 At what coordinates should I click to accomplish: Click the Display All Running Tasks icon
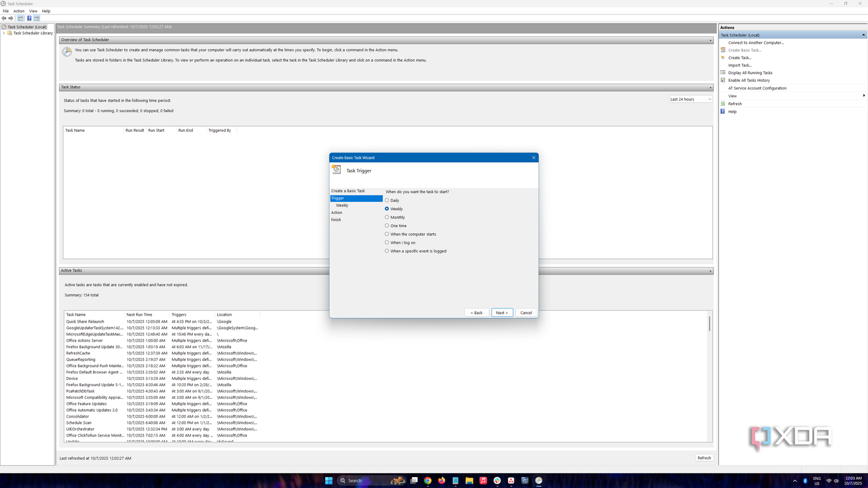(x=723, y=73)
